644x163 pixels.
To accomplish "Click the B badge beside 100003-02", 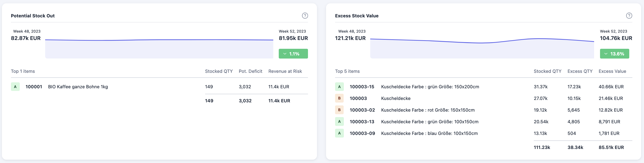I will tap(339, 110).
